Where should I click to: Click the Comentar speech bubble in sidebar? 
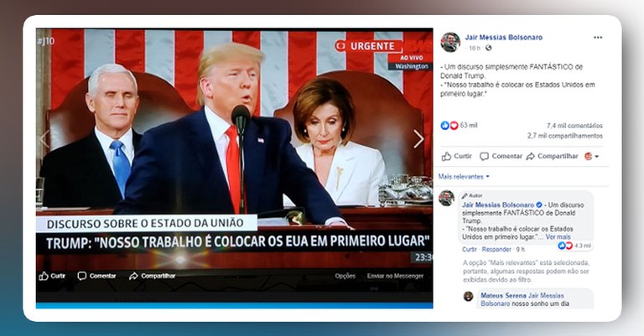484,157
